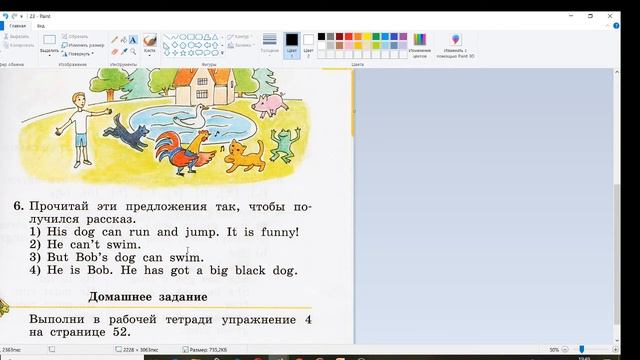The image size is (640, 360).
Task: Choose the five-point star shape
Action: point(182,53)
